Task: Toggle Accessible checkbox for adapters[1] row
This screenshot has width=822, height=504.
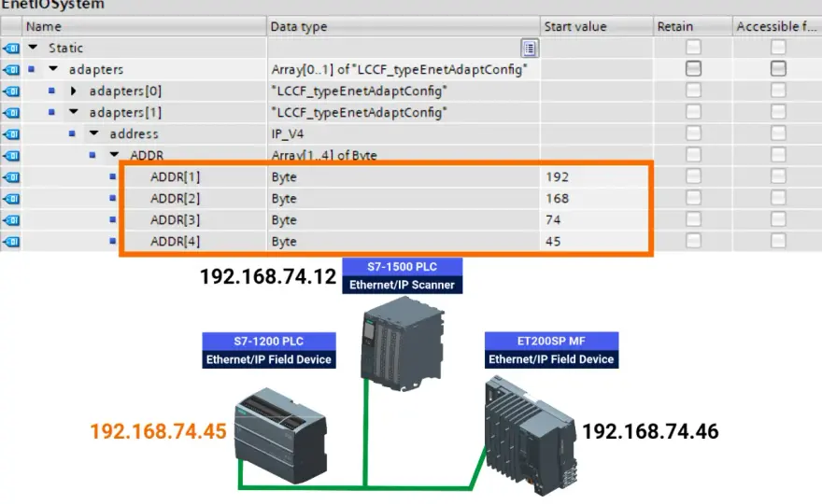Action: coord(778,112)
